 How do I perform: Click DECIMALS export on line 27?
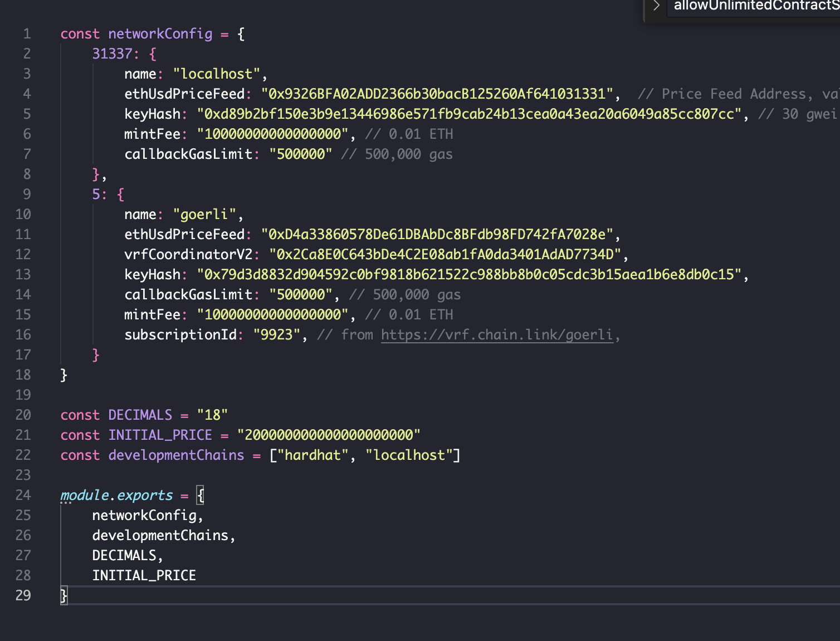coord(124,556)
